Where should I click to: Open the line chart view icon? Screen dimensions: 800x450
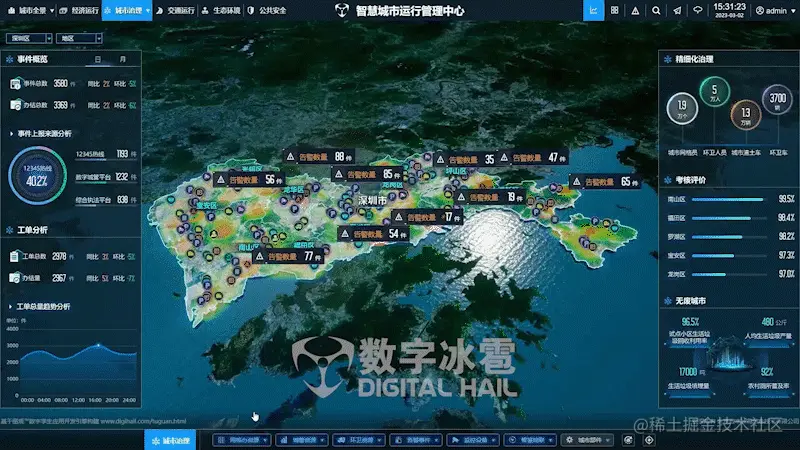click(593, 10)
